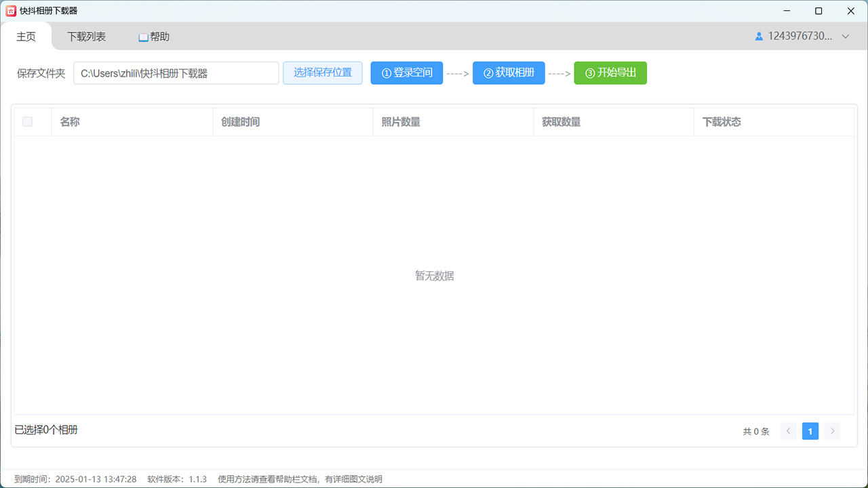Click the 照片数量 column header

pyautogui.click(x=401, y=121)
